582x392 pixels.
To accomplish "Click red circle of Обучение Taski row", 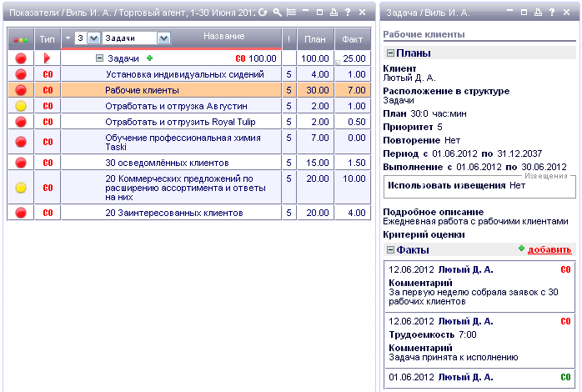I will [x=21, y=142].
